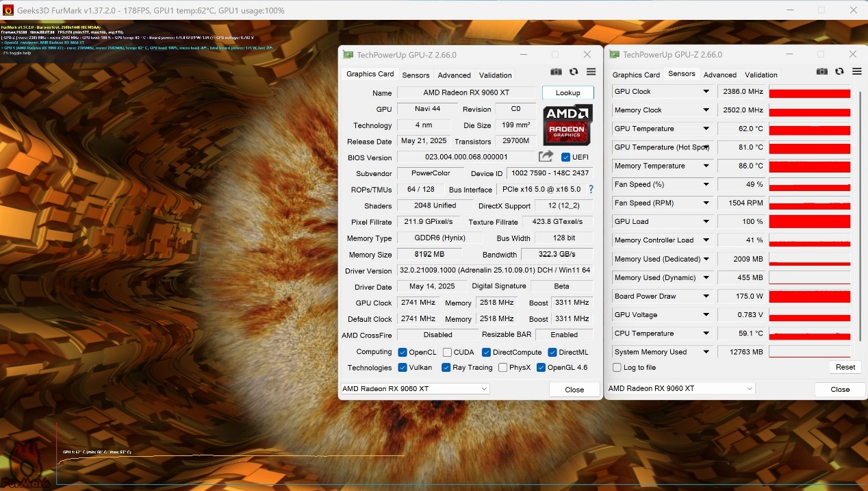
Task: Toggle the Vulkan checkbox
Action: pos(403,368)
